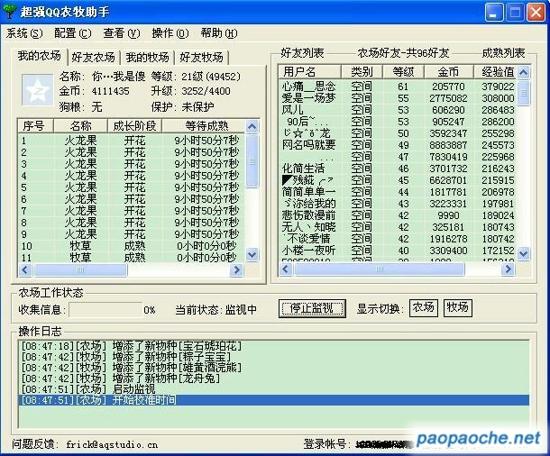Select friend 简简单单一 row

click(398, 192)
